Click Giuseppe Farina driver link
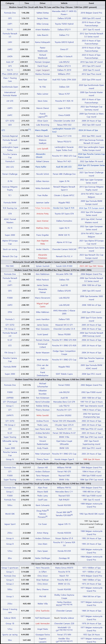 [43, 634]
